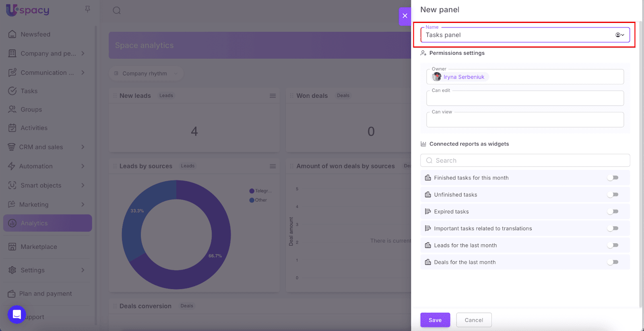The width and height of the screenshot is (644, 331).
Task: Open the support chat bubble icon
Action: (17, 314)
